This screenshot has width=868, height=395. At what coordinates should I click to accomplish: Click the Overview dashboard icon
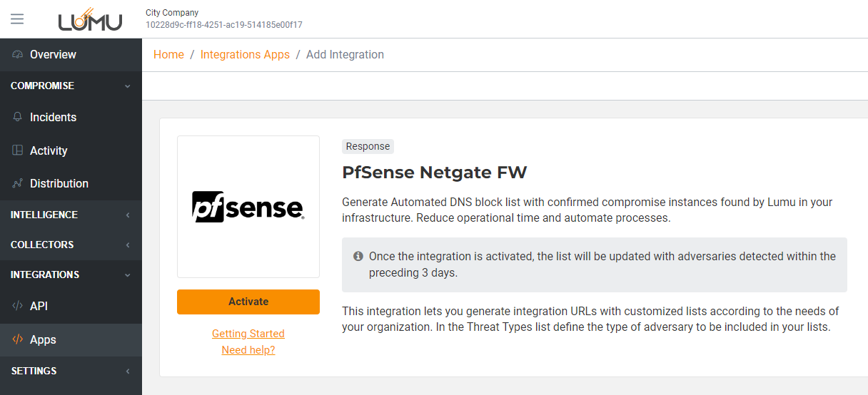click(18, 55)
